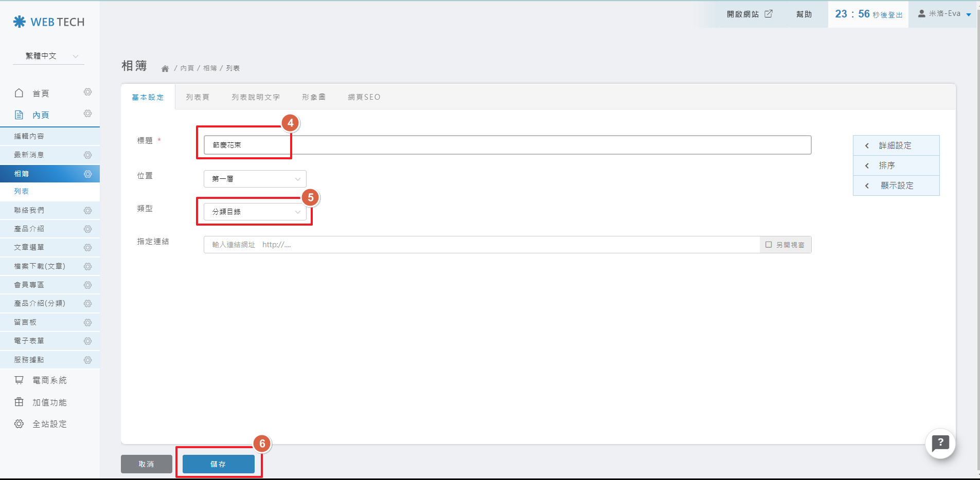Open gear settings next to 最新消息

click(x=88, y=155)
